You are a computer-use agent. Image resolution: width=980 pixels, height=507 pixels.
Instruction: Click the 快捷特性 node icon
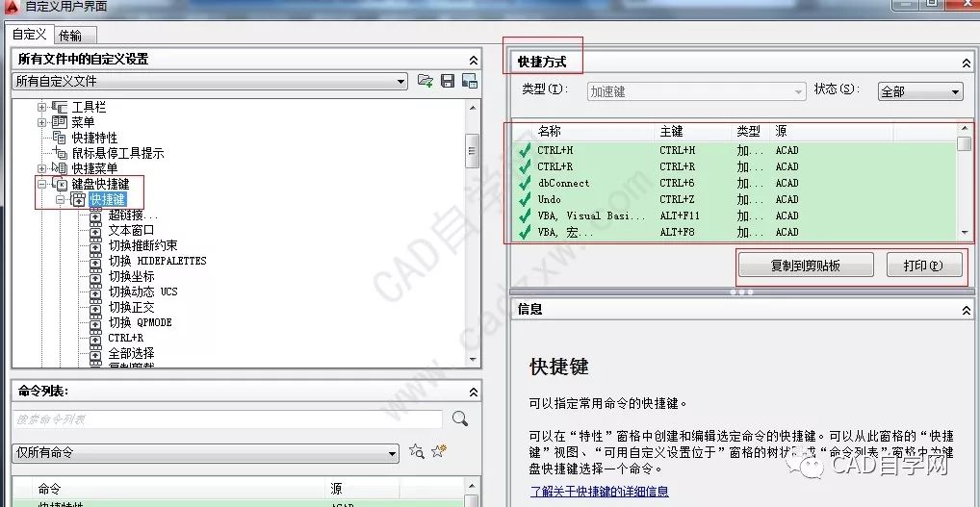60,138
